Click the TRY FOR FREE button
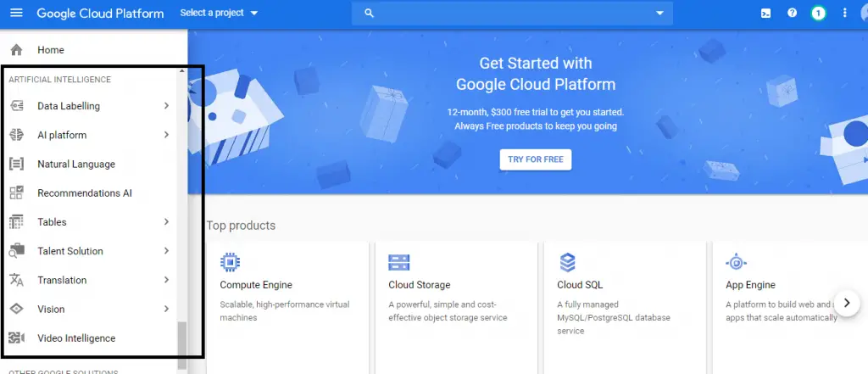Viewport: 868px width, 374px height. click(x=536, y=159)
